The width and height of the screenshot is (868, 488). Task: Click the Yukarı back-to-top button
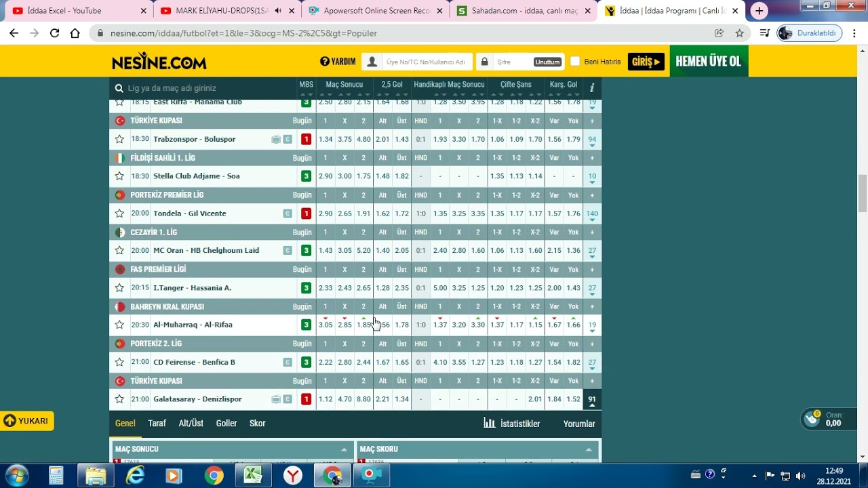(26, 421)
